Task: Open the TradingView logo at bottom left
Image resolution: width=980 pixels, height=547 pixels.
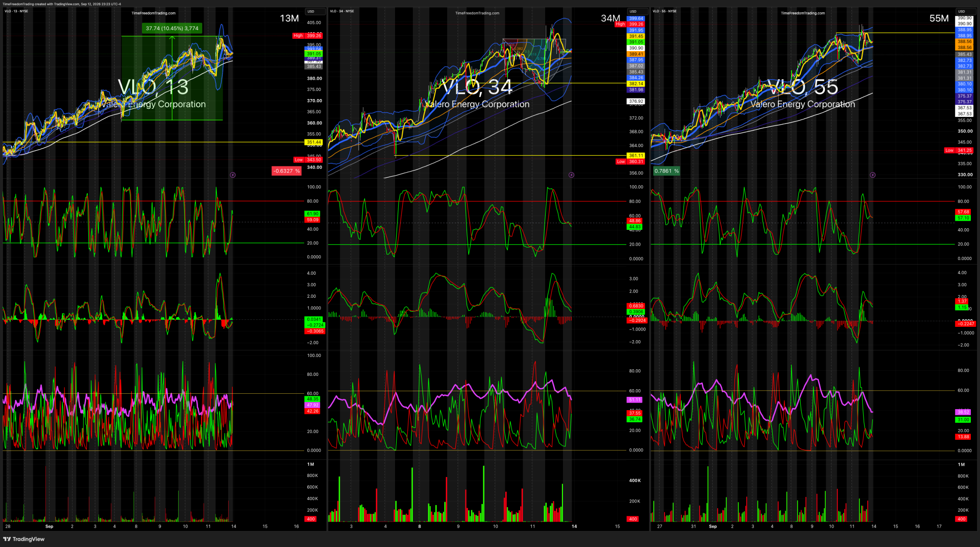Action: [24, 539]
